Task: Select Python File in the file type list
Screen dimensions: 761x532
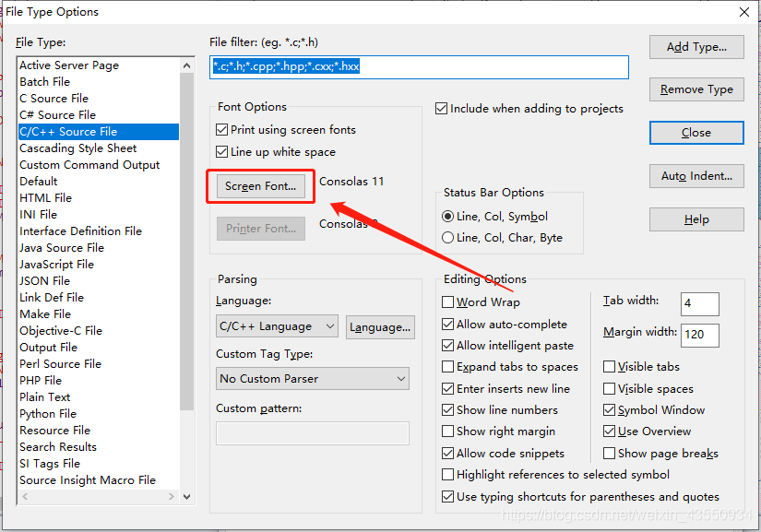Action: 48,414
